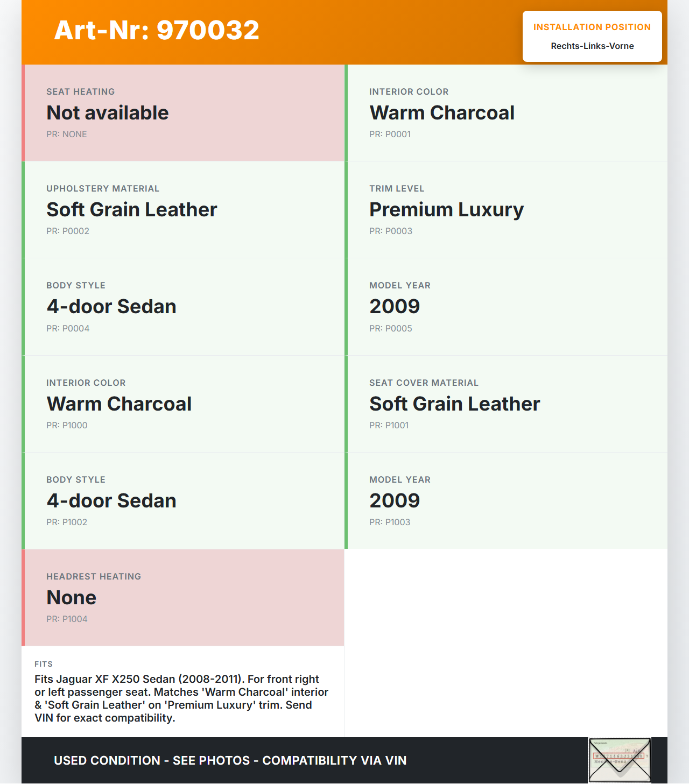Image resolution: width=689 pixels, height=784 pixels.
Task: Click the 'PR: NONE' code label
Action: [67, 135]
